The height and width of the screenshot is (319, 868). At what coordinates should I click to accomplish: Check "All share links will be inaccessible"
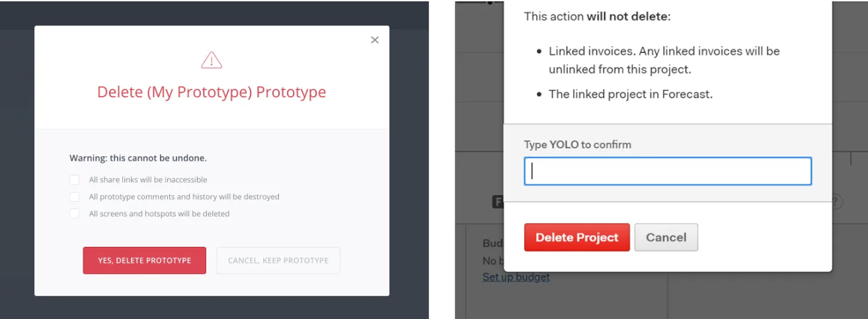point(75,180)
